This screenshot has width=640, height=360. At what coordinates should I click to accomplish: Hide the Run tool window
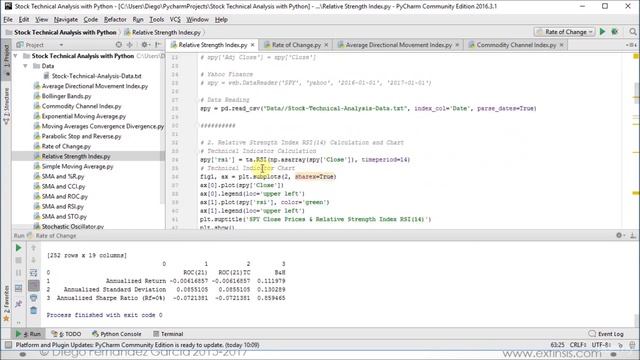pyautogui.click(x=633, y=236)
